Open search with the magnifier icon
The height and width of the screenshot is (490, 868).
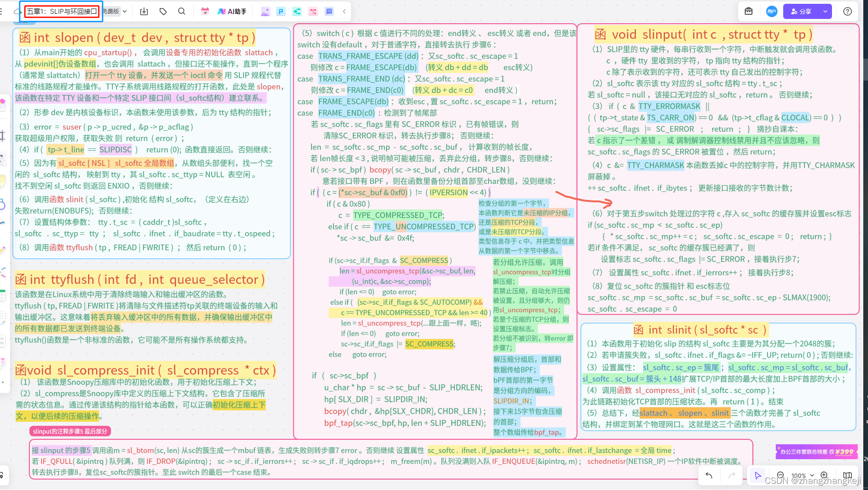pos(181,11)
